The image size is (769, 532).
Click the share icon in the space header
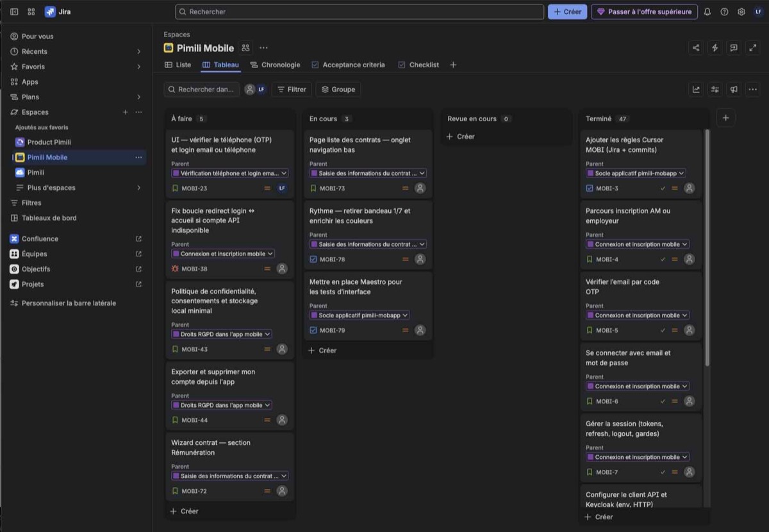click(696, 48)
